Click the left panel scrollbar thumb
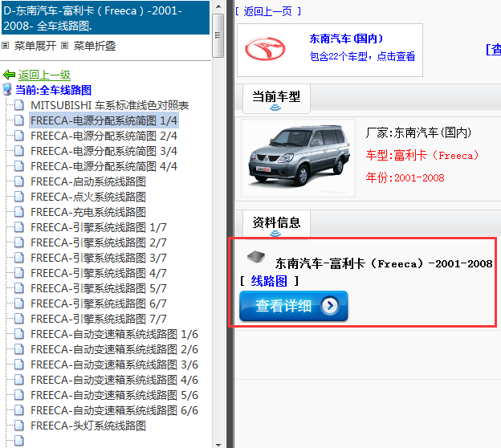Viewport: 501px width, 448px height. tap(218, 36)
